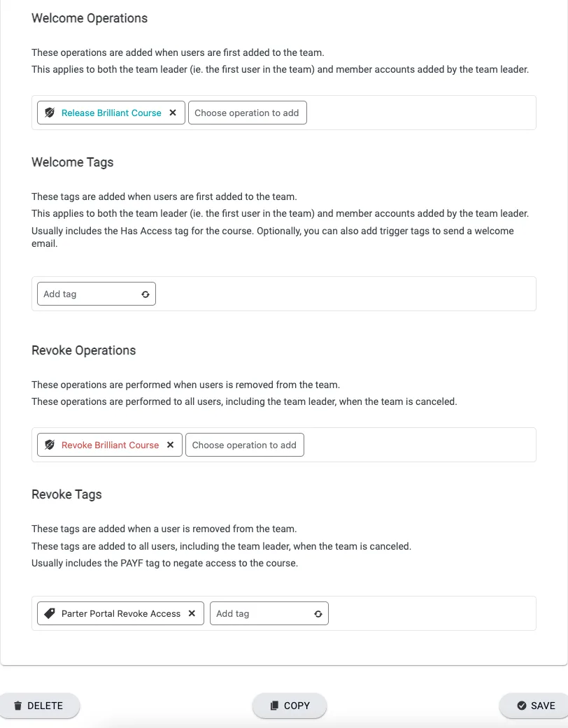Screen dimensions: 568x728
Task: Remove the Parter Portal Revoke Access tag
Action: (x=192, y=613)
